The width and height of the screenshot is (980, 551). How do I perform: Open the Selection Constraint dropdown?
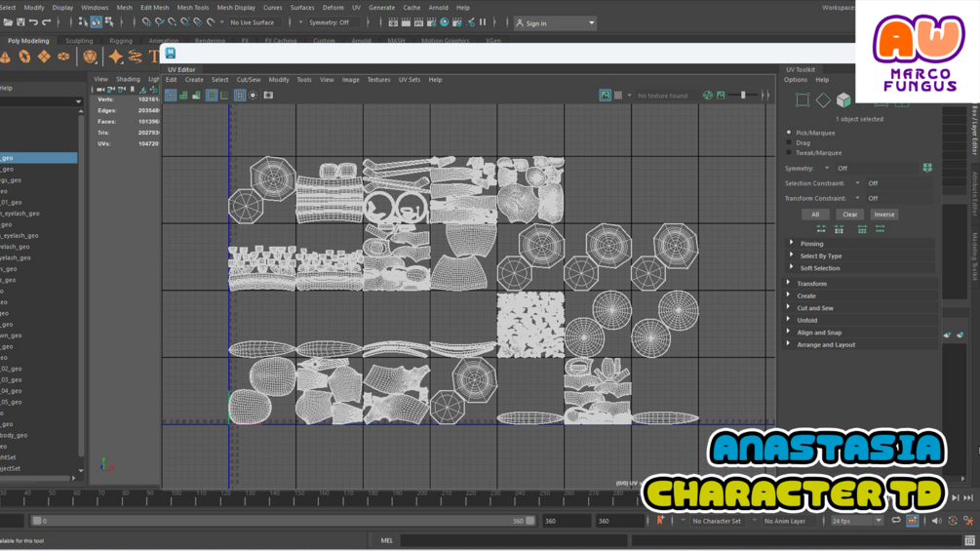coord(857,183)
